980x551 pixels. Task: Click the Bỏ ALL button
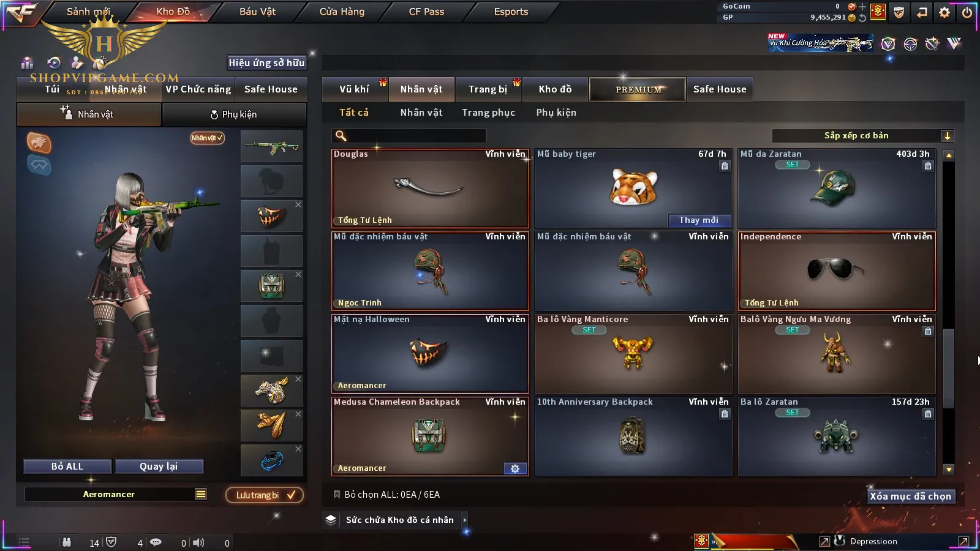pos(67,467)
